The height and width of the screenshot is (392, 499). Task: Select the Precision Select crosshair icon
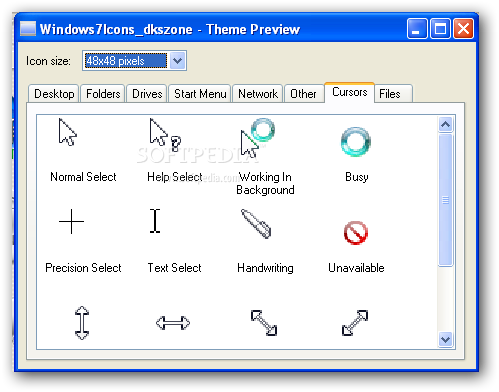click(71, 221)
